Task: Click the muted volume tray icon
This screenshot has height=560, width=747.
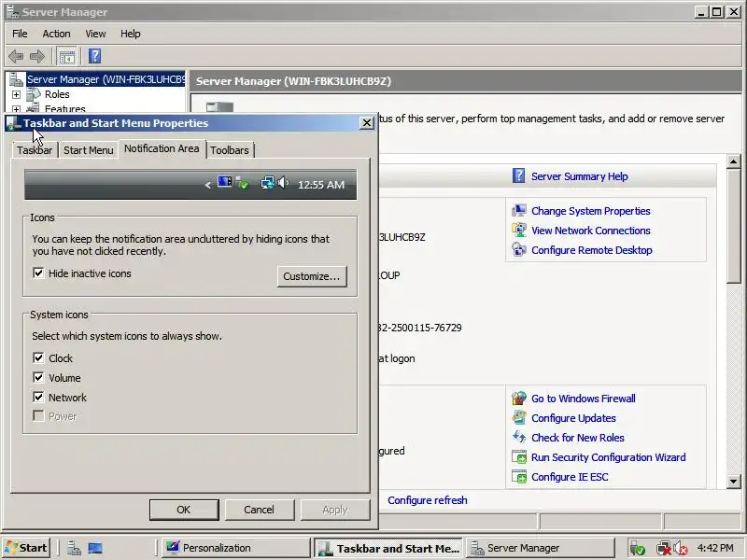Action: 681,549
